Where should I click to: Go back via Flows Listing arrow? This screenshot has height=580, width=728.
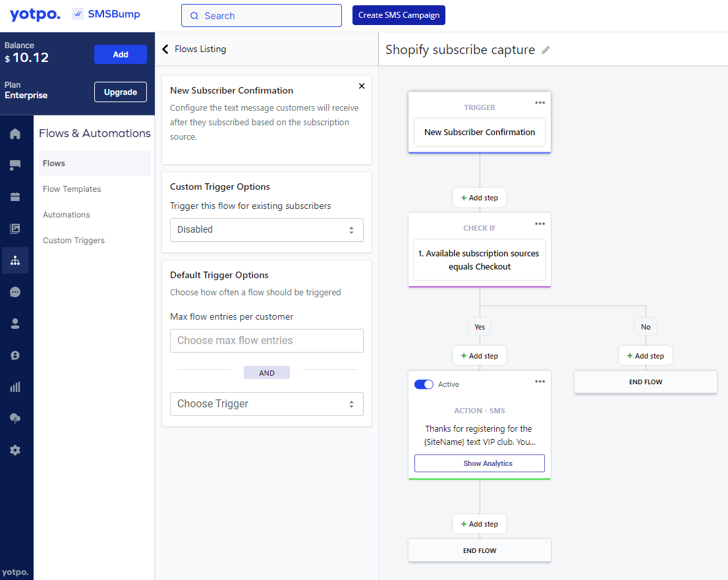click(x=165, y=49)
